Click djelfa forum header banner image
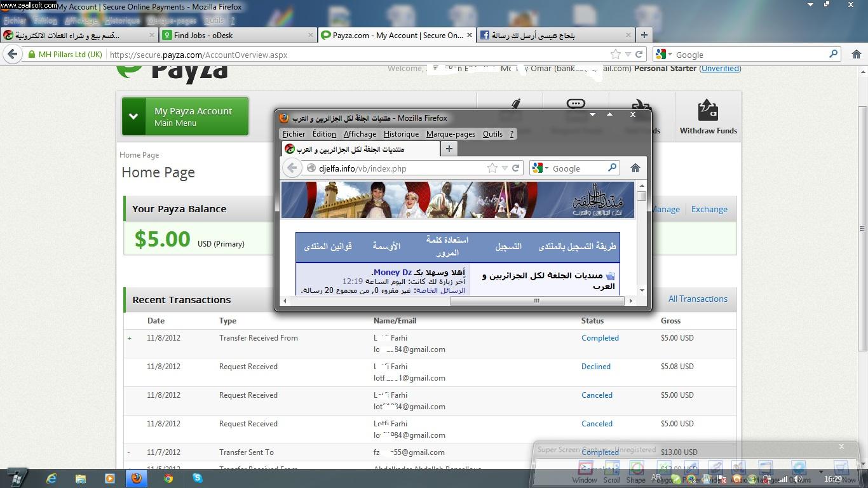868x488 pixels. [x=458, y=200]
